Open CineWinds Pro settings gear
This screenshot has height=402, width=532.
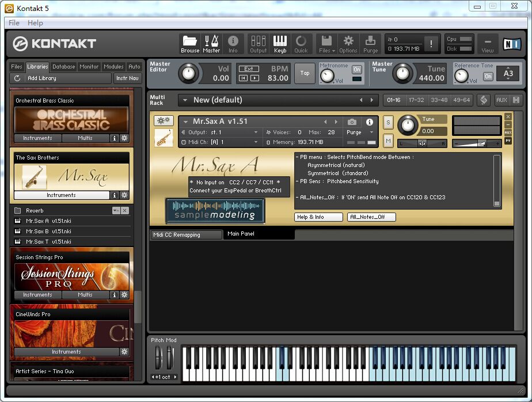(124, 352)
